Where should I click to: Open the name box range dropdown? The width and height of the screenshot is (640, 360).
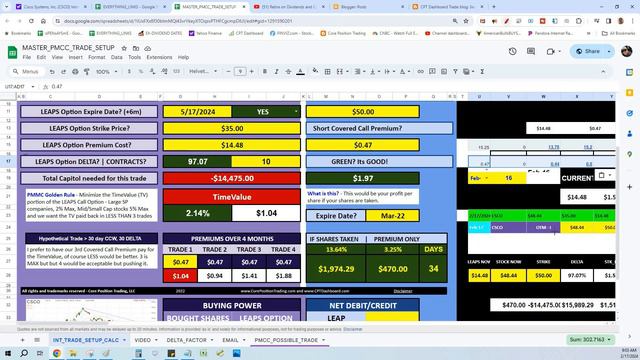[33, 87]
